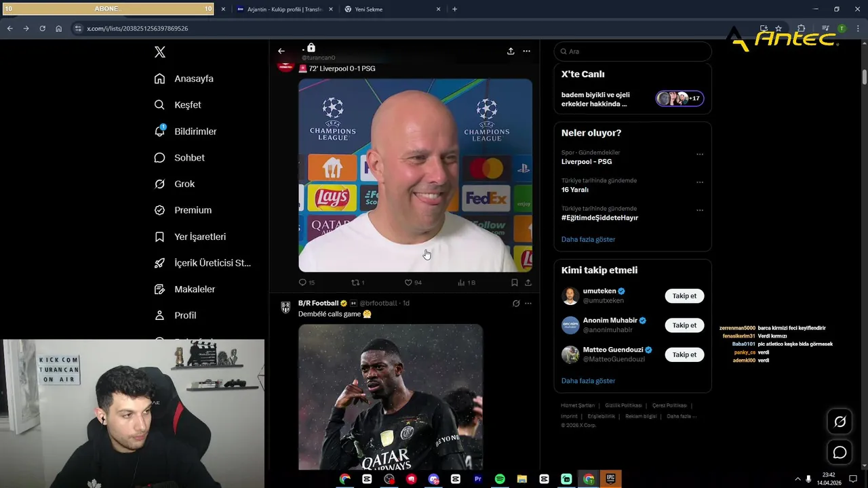Expand Daha fazla footer menu
This screenshot has height=488, width=868.
click(x=681, y=416)
